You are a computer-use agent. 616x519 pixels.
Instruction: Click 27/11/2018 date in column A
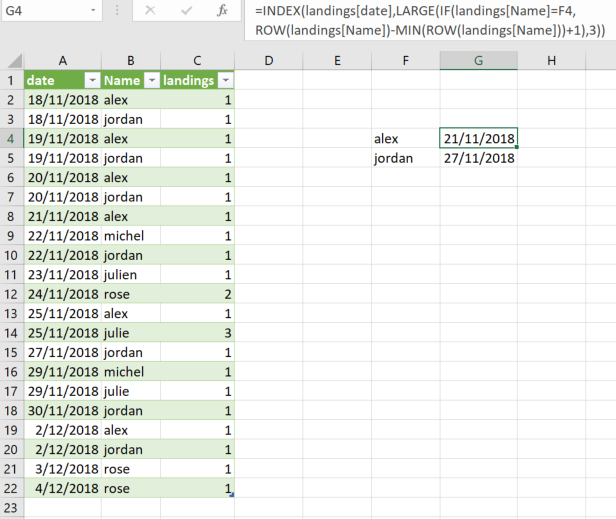click(62, 353)
